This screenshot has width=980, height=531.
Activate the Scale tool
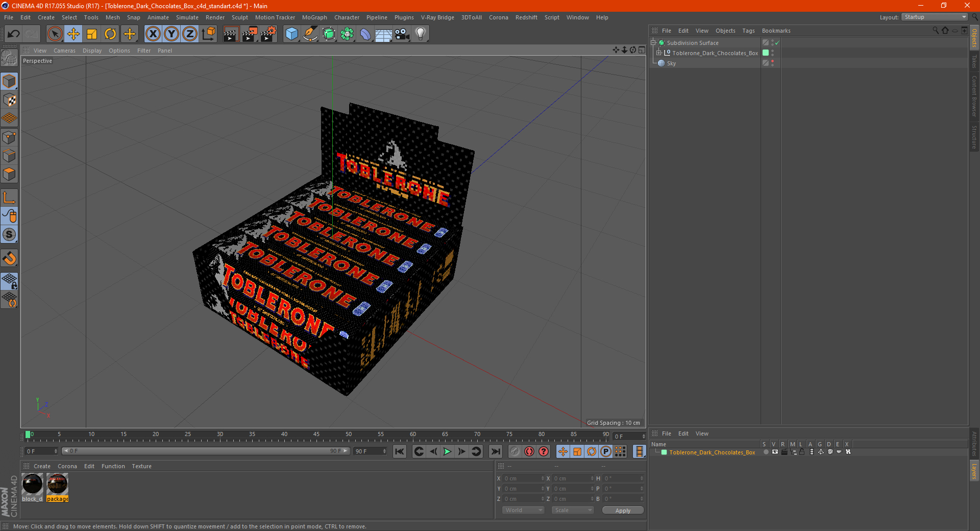92,34
